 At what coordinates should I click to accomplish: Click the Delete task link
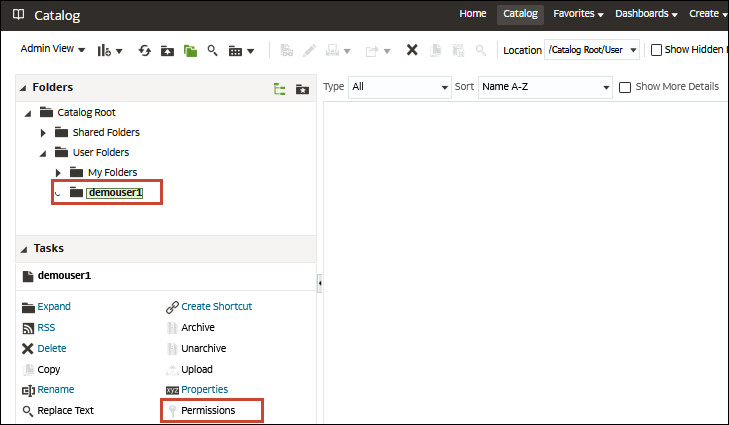(52, 348)
